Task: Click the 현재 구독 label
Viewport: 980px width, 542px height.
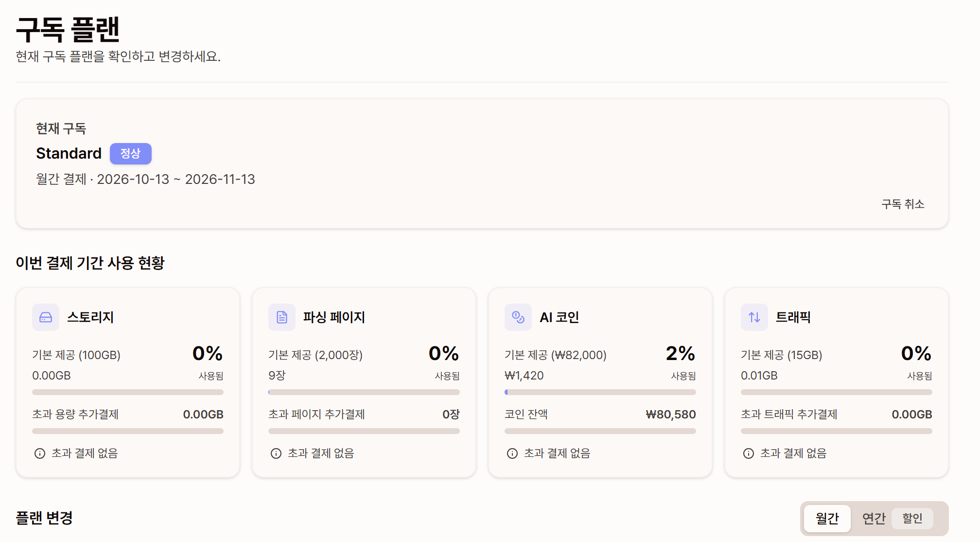Action: pos(61,128)
